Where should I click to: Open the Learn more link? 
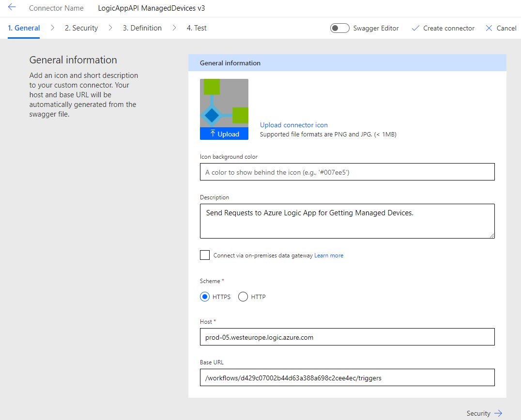(329, 255)
